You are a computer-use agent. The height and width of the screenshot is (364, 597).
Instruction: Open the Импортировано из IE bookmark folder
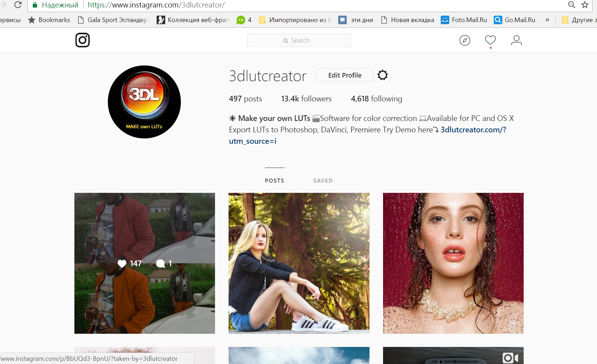pos(295,20)
